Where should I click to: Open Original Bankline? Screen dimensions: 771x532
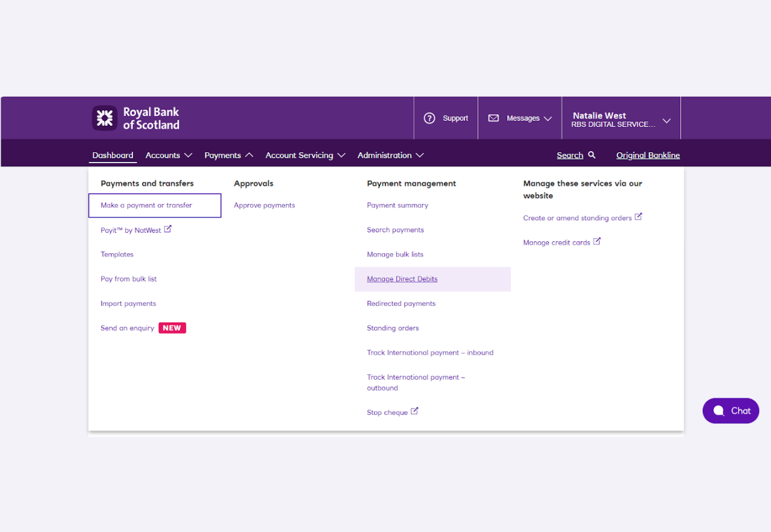click(648, 155)
